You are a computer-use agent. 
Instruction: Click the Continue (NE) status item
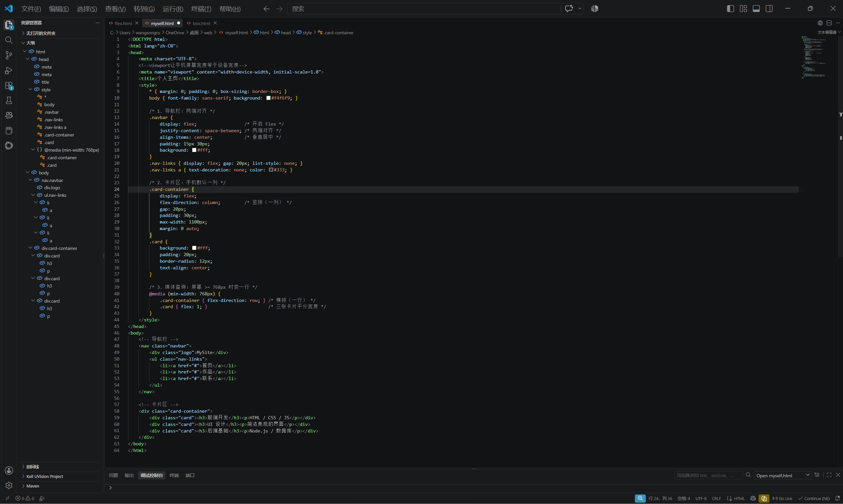point(814,498)
